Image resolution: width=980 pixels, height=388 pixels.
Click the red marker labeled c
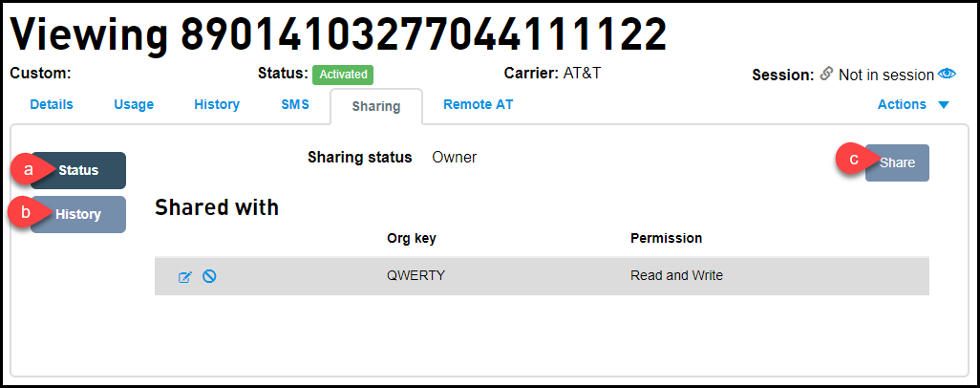coord(855,159)
